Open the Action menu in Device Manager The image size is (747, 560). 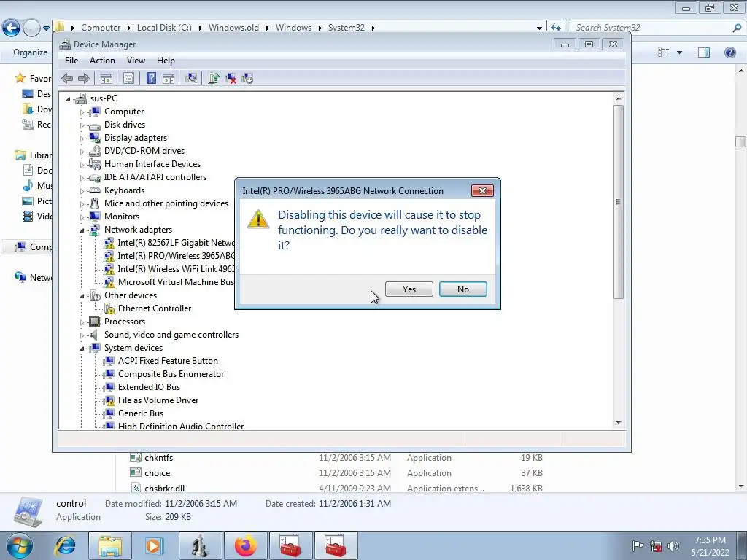102,61
